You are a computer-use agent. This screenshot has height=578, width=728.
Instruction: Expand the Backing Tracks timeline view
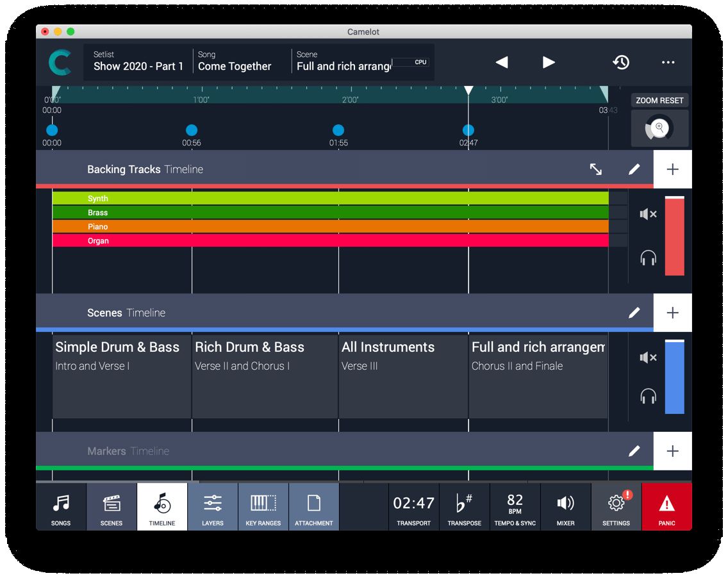597,169
